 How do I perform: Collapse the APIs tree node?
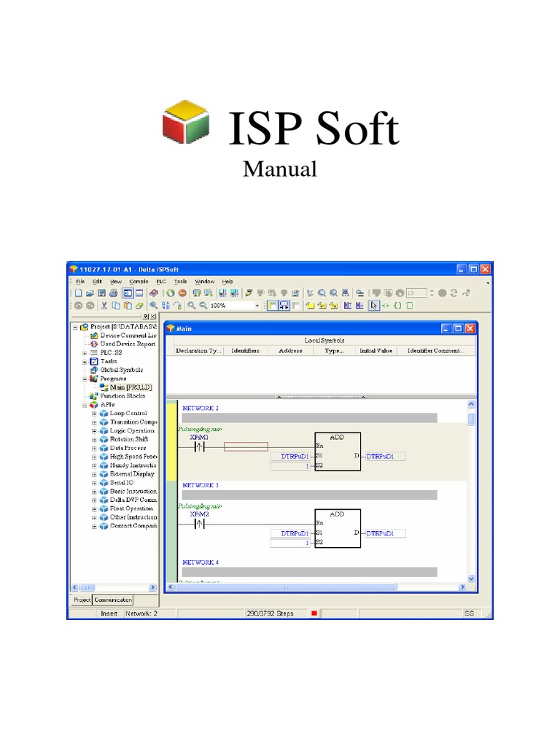tap(85, 405)
